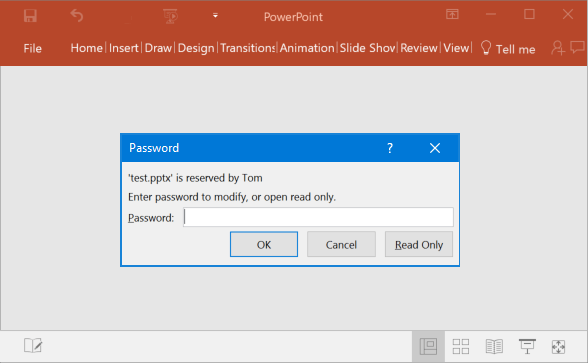Click the Share person icon
This screenshot has height=363, width=588.
[x=558, y=48]
